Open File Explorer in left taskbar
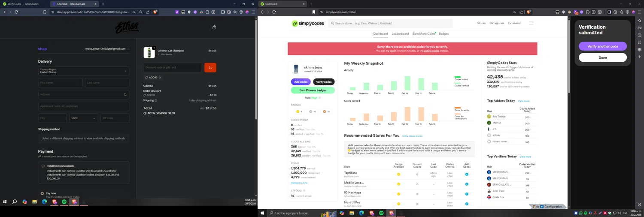644x217 pixels. 34,202
